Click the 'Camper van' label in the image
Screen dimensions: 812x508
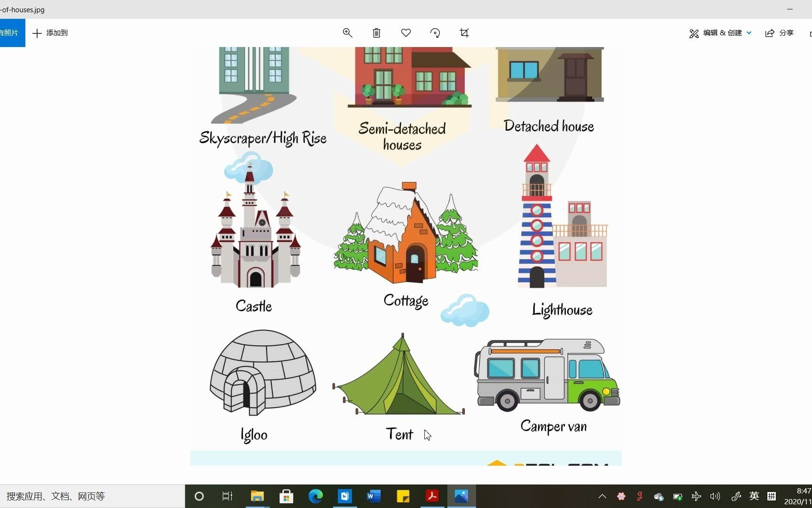point(554,427)
